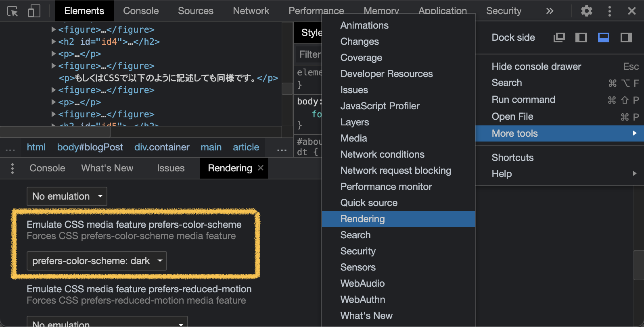Screen dimensions: 644x327
Task: Activate the inspect element picker icon
Action: 13,11
